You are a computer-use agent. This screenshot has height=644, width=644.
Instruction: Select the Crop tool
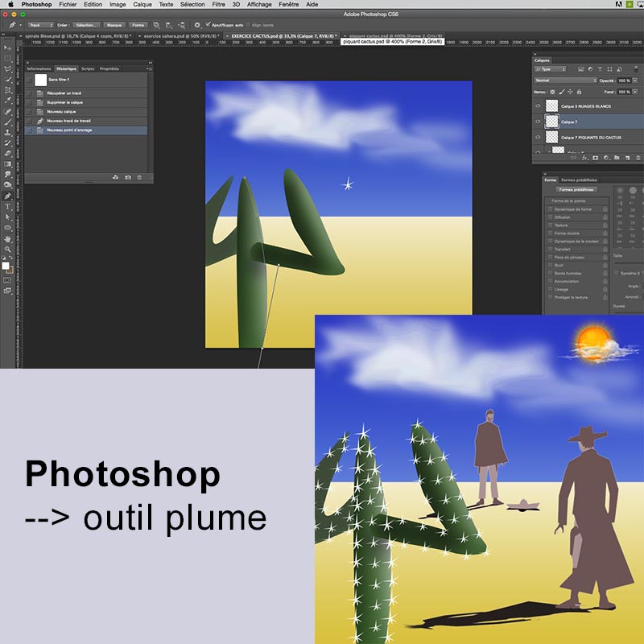tap(7, 90)
